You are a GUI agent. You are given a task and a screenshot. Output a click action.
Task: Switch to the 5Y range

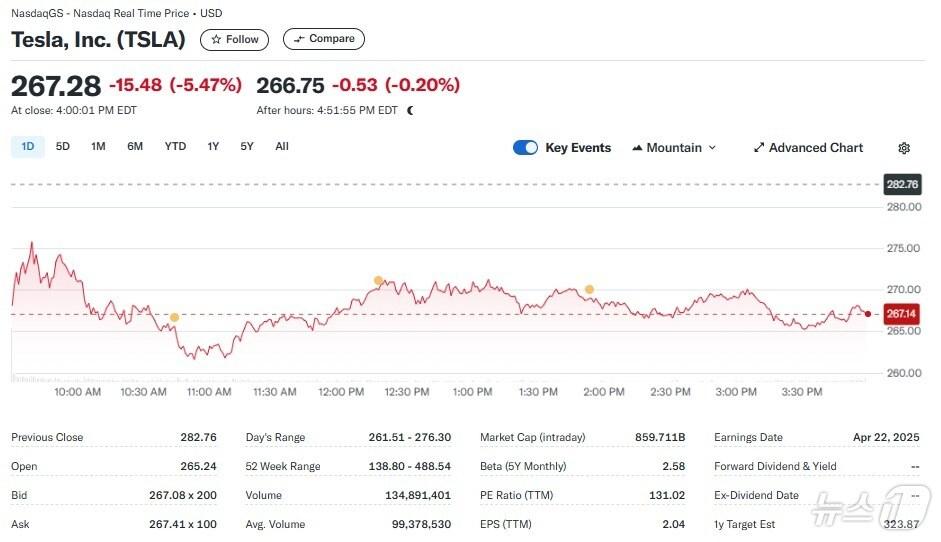click(x=247, y=147)
